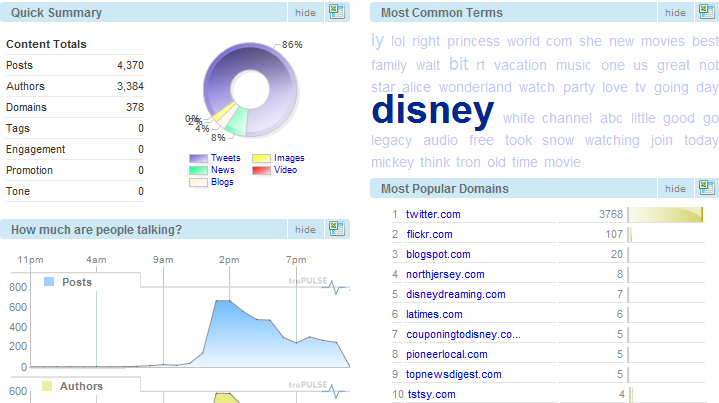This screenshot has width=719, height=403.
Task: Click Images legend color swatch
Action: (261, 159)
